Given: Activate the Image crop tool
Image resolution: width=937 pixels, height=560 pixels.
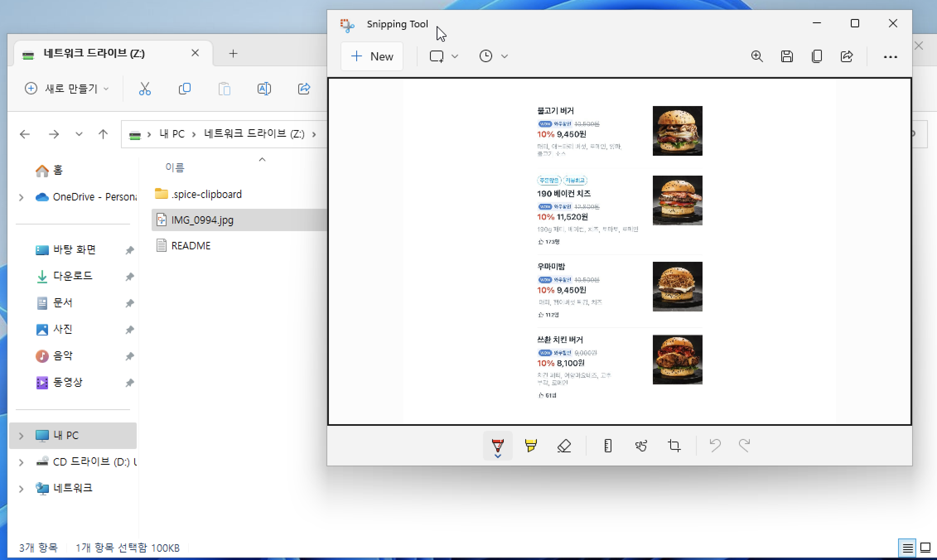Looking at the screenshot, I should pos(674,446).
